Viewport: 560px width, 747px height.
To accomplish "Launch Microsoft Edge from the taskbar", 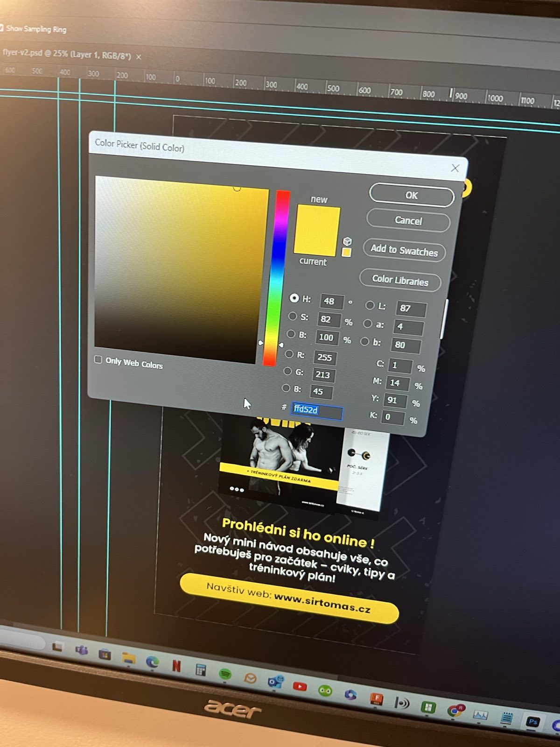I will (152, 662).
